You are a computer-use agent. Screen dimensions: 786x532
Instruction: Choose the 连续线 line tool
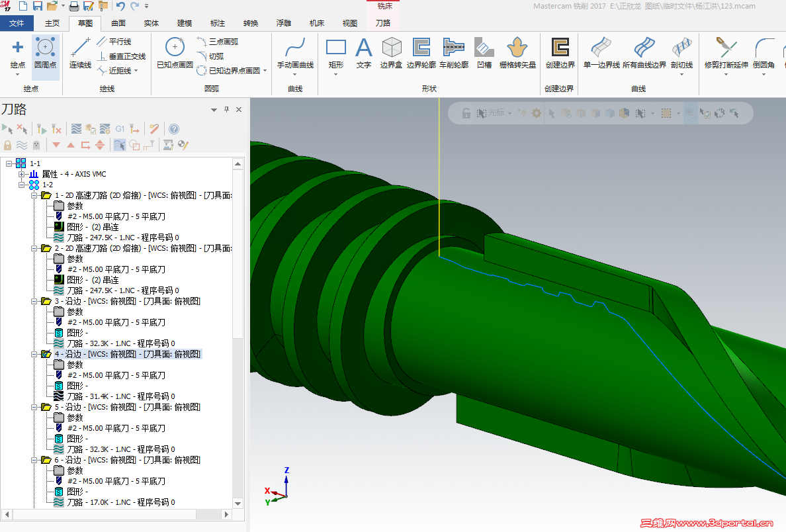[80, 54]
